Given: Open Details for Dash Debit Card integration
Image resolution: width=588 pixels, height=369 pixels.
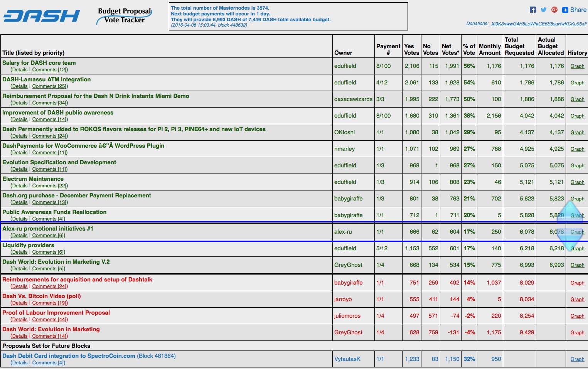Looking at the screenshot, I should pos(20,363).
